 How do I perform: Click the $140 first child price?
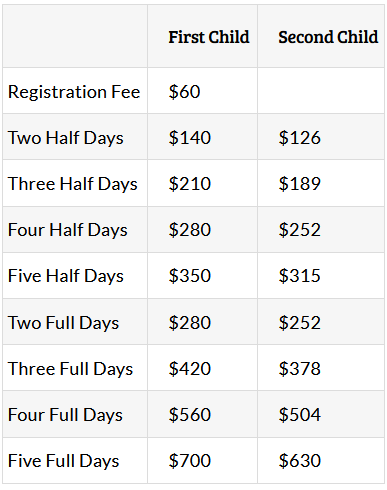click(x=190, y=137)
